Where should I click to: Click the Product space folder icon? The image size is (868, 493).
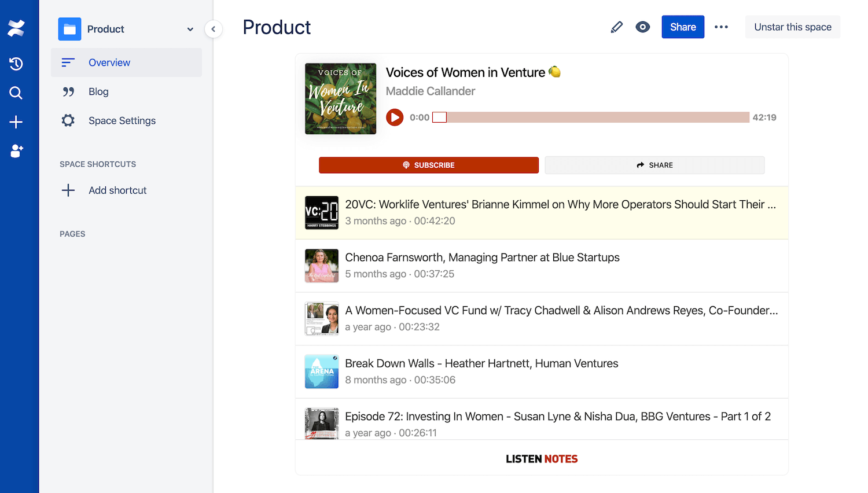(69, 29)
